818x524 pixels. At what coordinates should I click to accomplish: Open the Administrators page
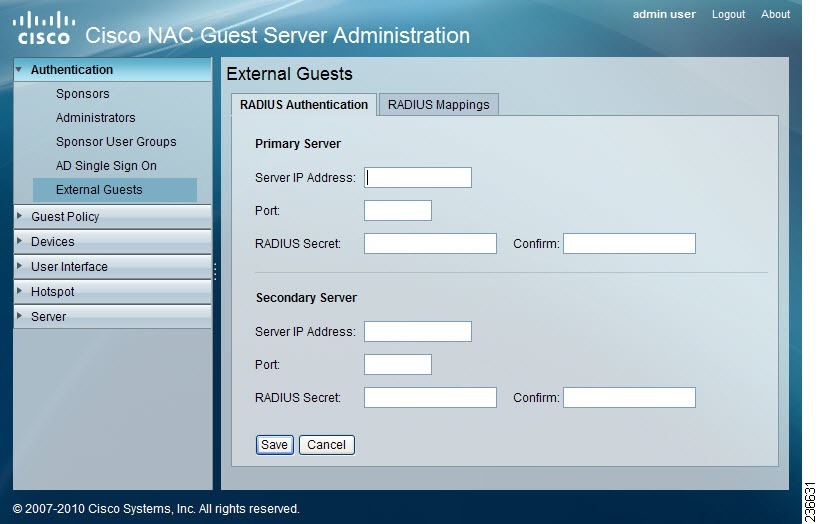(x=95, y=118)
